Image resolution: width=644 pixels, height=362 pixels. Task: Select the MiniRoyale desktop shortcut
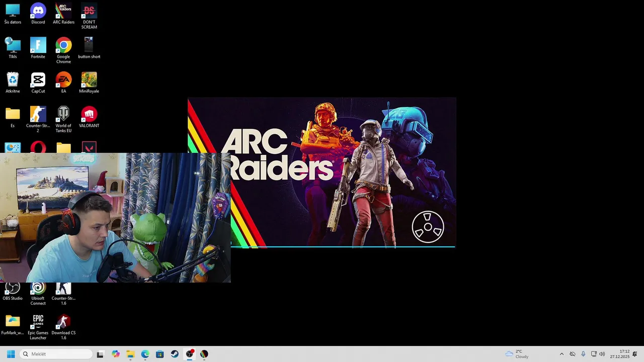tap(89, 83)
